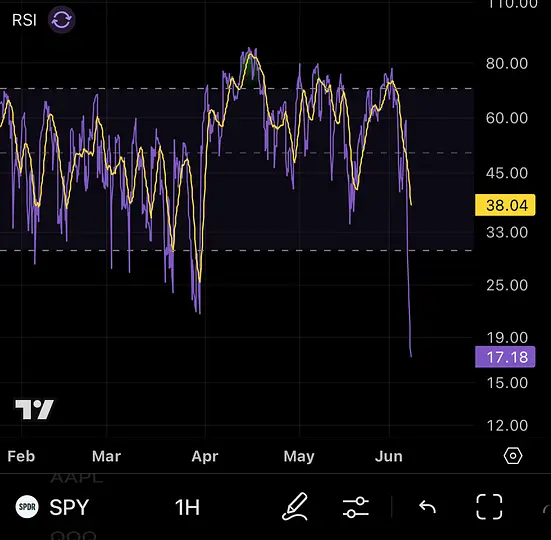
Task: Enter fullscreen chart mode
Action: (x=489, y=507)
